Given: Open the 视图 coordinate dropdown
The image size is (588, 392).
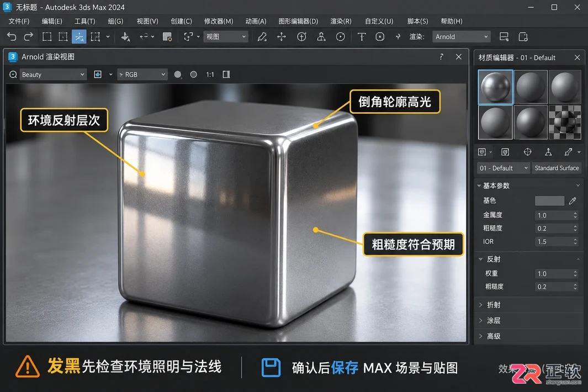Looking at the screenshot, I should [226, 37].
